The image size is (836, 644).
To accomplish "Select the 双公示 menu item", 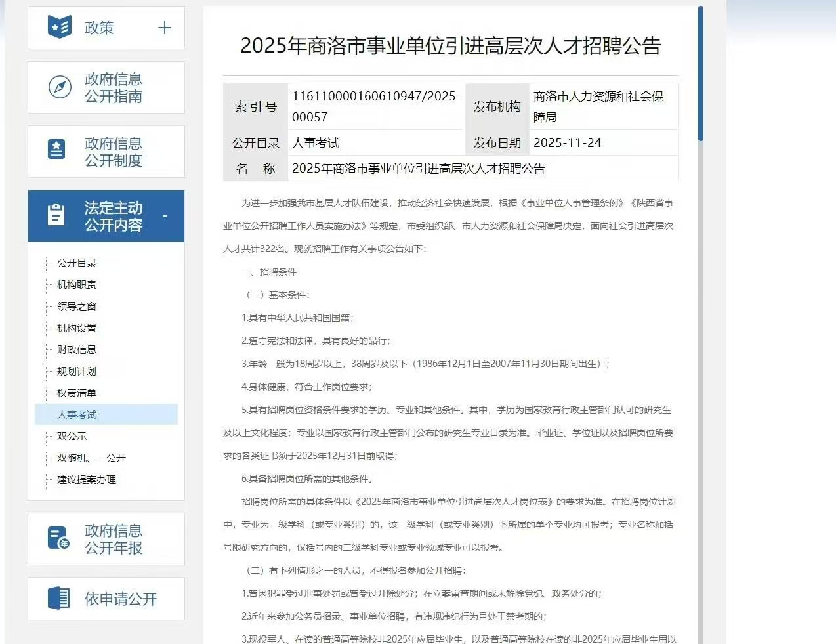I will click(x=72, y=436).
